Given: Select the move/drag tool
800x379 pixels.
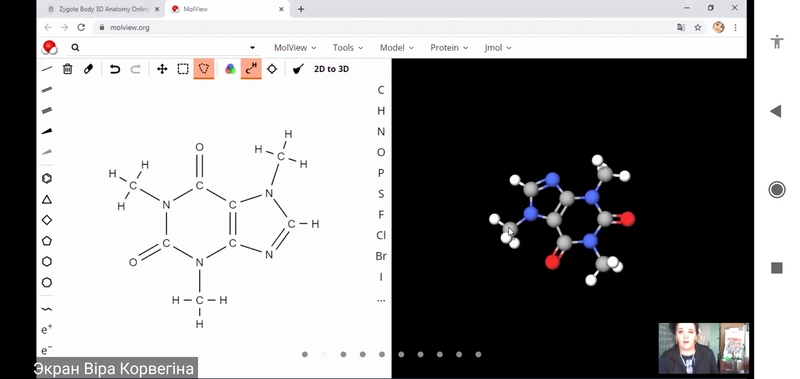Looking at the screenshot, I should tap(162, 69).
